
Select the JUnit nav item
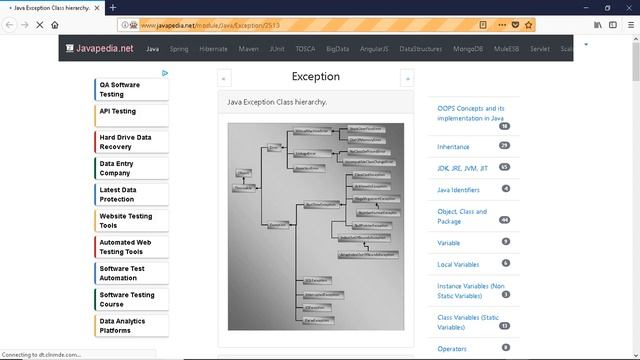[277, 49]
